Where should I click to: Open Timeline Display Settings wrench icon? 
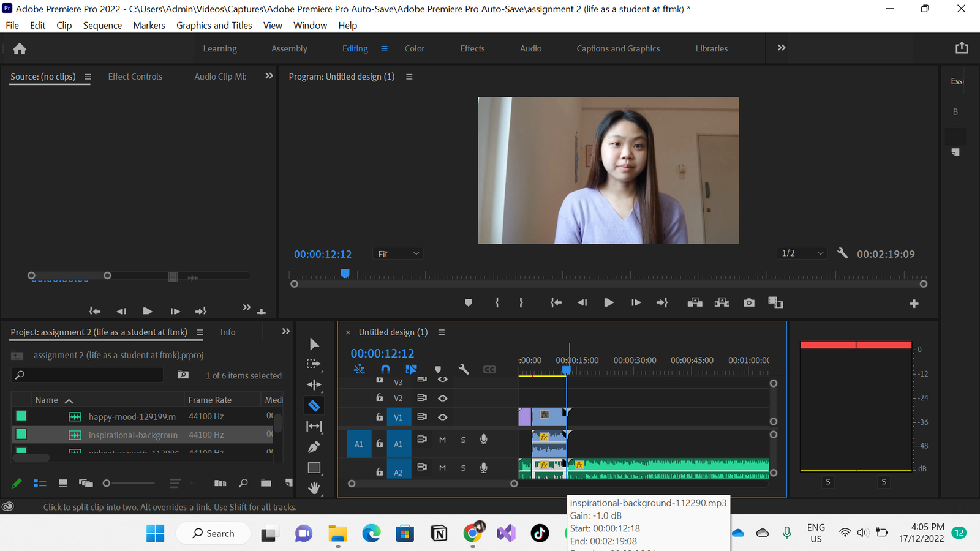464,369
